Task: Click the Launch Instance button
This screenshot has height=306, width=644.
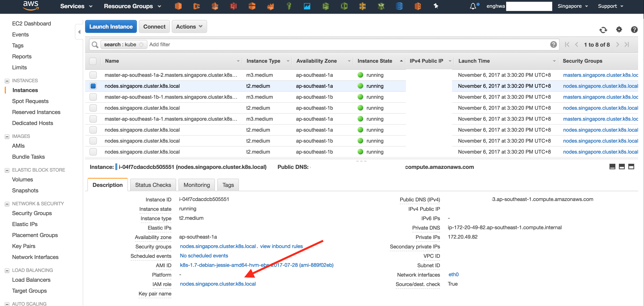Action: pyautogui.click(x=111, y=26)
